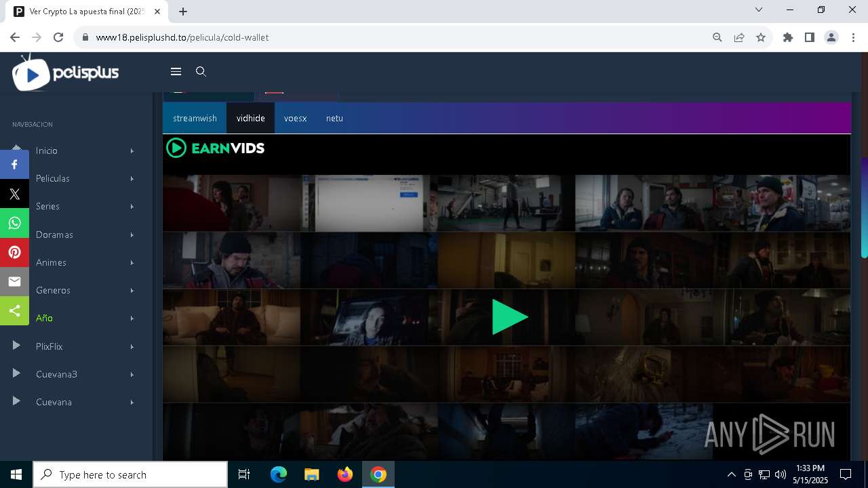This screenshot has width=868, height=488.
Task: Reload the page
Action: pyautogui.click(x=58, y=37)
